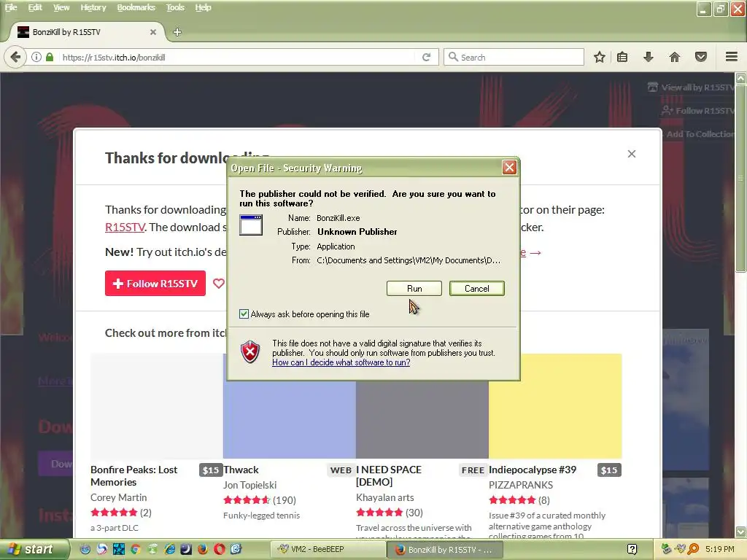Click the Firefox back arrow button

point(15,57)
